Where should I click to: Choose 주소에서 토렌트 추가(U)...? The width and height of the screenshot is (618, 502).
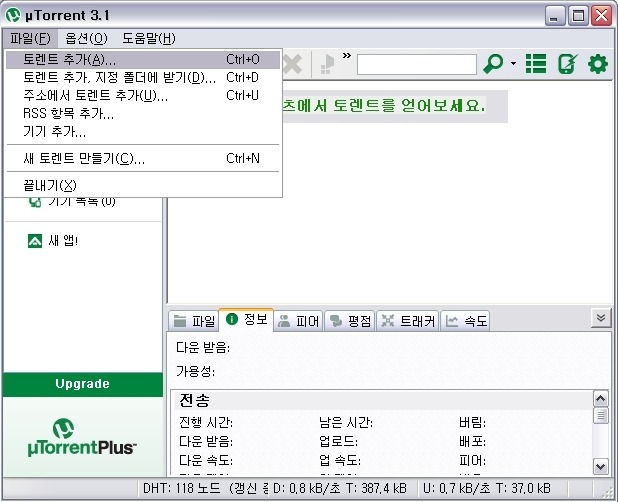(143, 96)
